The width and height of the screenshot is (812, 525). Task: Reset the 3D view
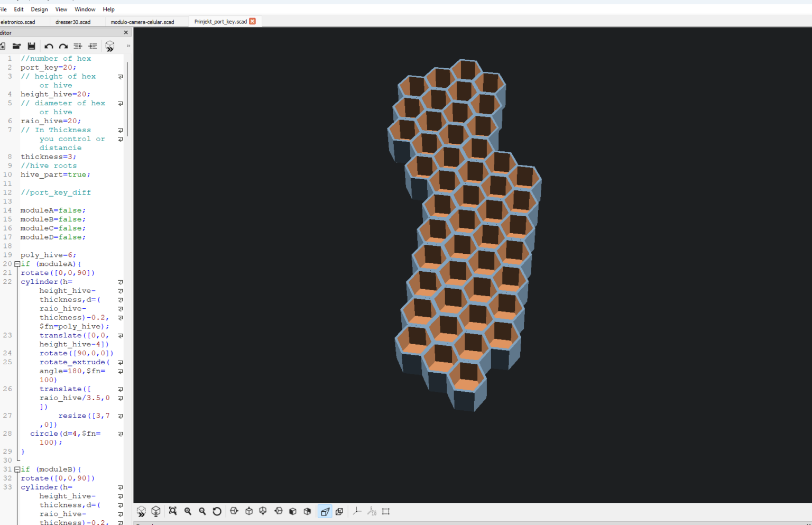coord(217,511)
